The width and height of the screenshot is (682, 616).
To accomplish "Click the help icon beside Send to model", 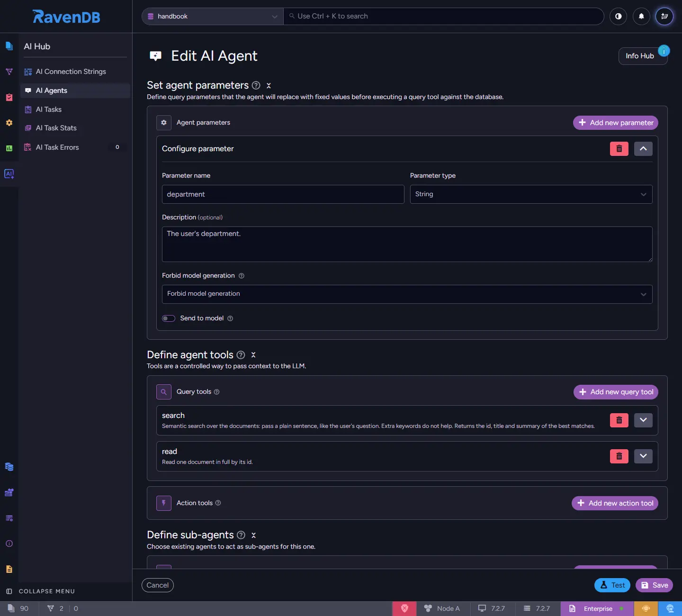I will click(x=230, y=318).
